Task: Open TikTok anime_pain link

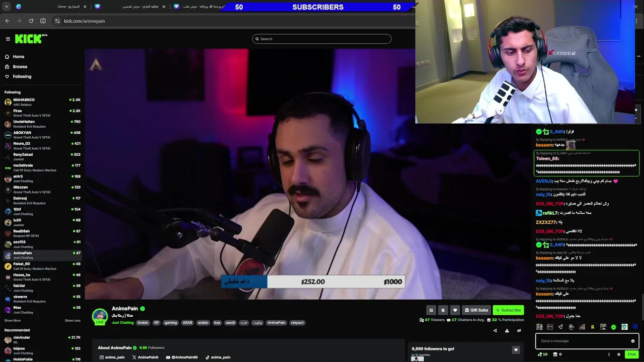Action: pyautogui.click(x=218, y=357)
